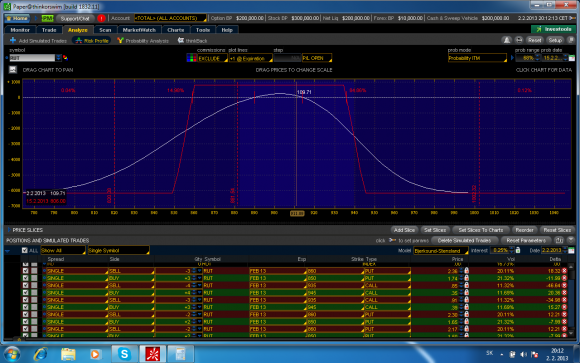Open the Probability Analysis view
Image resolution: width=580 pixels, height=363 pixels.
coord(143,41)
